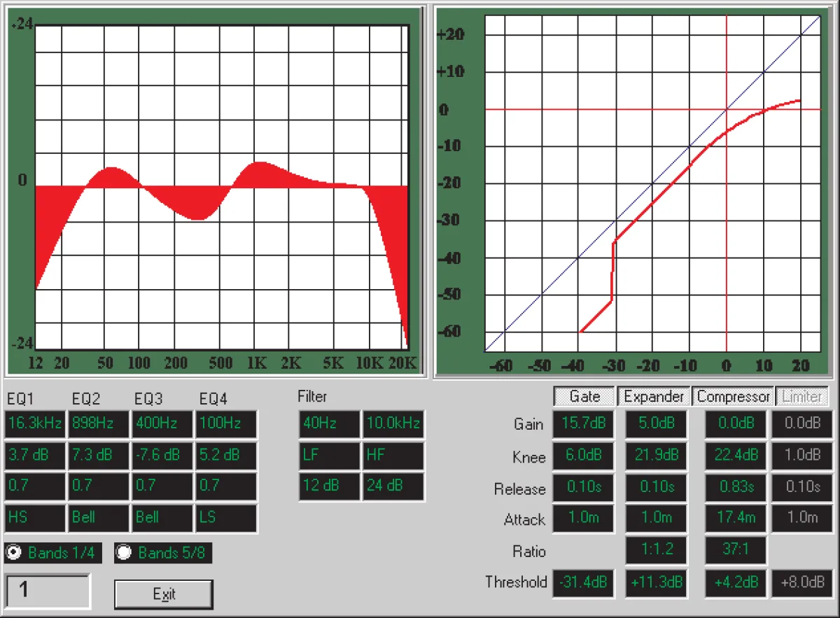The height and width of the screenshot is (618, 840).
Task: Select the Gate gain value 15.7dB
Action: [x=584, y=424]
